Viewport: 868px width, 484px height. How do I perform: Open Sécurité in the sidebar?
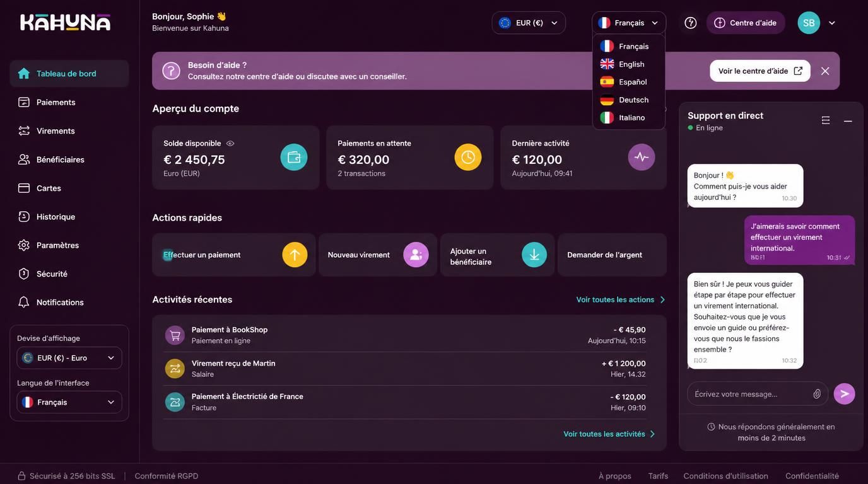[x=69, y=274]
